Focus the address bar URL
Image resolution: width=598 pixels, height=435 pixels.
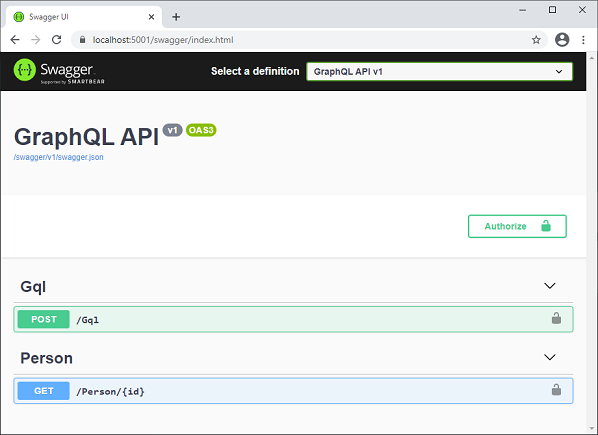[x=163, y=40]
